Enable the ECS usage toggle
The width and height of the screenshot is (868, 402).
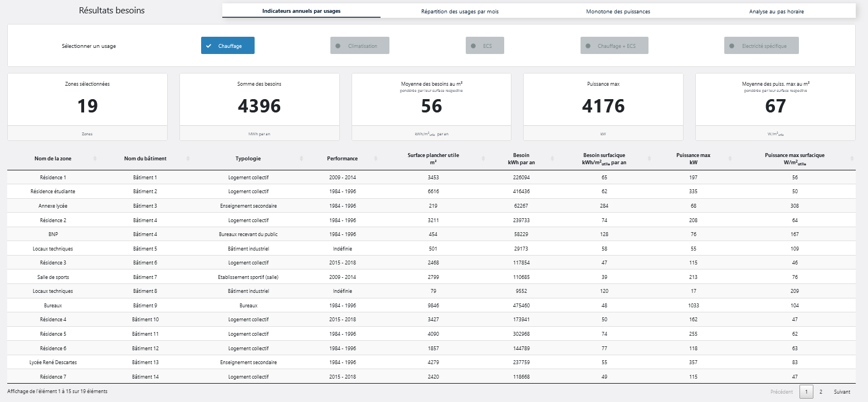coord(485,46)
